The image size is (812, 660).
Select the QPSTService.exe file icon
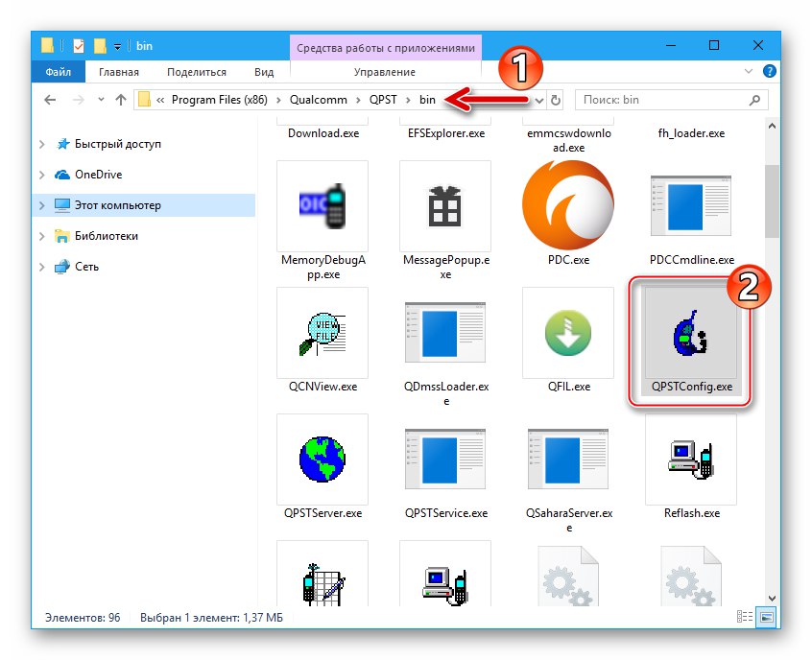click(x=445, y=460)
